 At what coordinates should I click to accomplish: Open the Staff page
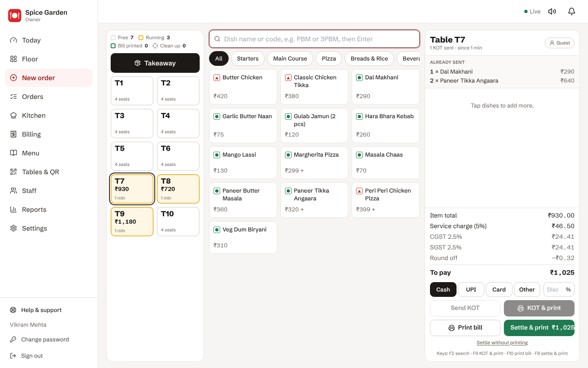[49, 191]
